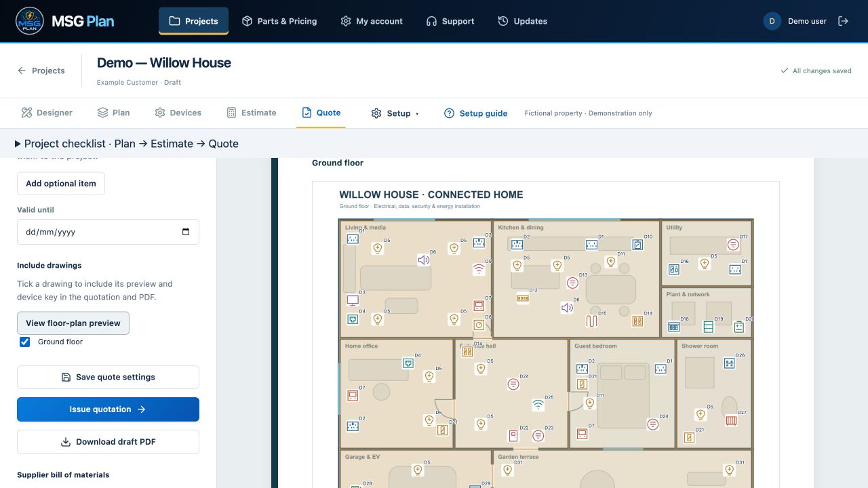Select the D19 rack icon in Plant & network
The width and height of the screenshot is (868, 488).
click(709, 327)
